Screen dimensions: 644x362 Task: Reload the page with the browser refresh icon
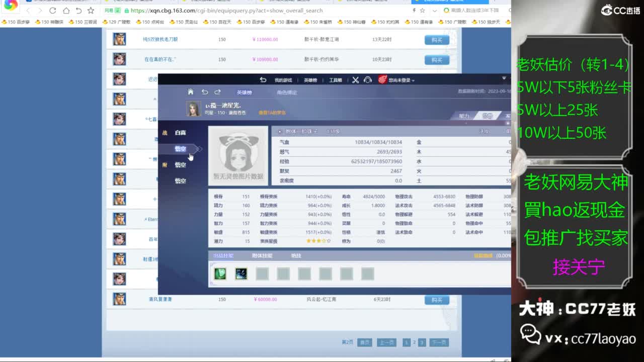pos(53,11)
